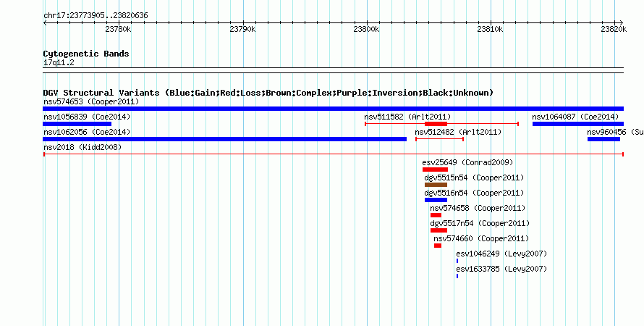The width and height of the screenshot is (644, 326).
Task: Click the tiny blue esv1046249 marker
Action: coord(457,261)
